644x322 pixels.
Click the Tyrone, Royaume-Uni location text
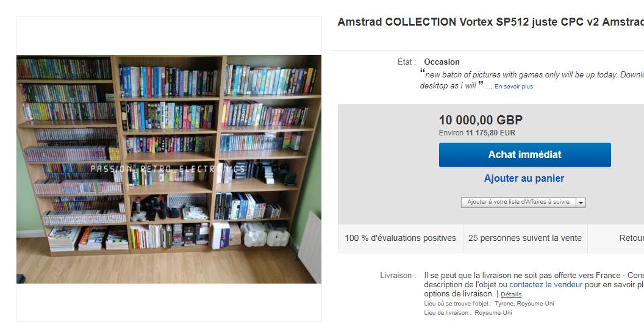coord(524,304)
